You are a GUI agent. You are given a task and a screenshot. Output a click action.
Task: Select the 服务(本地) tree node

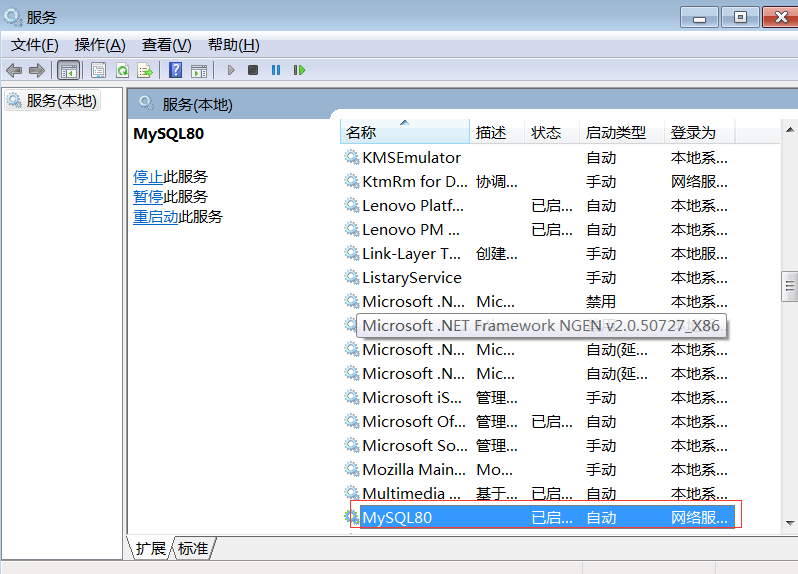pyautogui.click(x=52, y=101)
